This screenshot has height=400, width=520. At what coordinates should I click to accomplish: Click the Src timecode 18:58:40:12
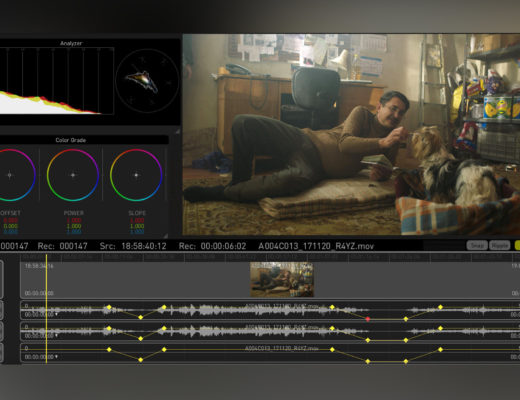click(144, 246)
